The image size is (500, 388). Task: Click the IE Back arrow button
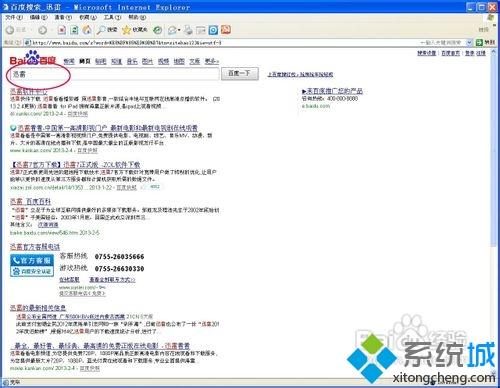(x=10, y=30)
